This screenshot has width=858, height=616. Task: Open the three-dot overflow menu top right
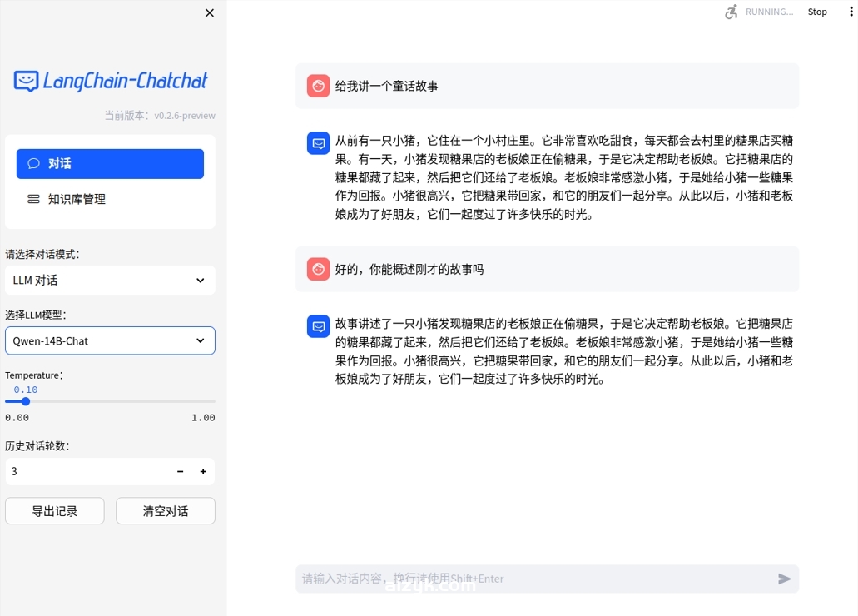[x=851, y=12]
